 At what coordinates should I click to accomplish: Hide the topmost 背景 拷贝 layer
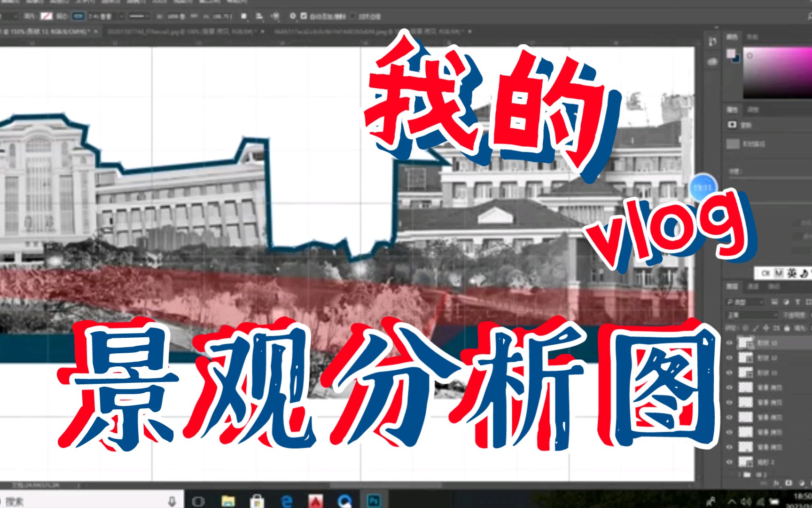pyautogui.click(x=729, y=388)
